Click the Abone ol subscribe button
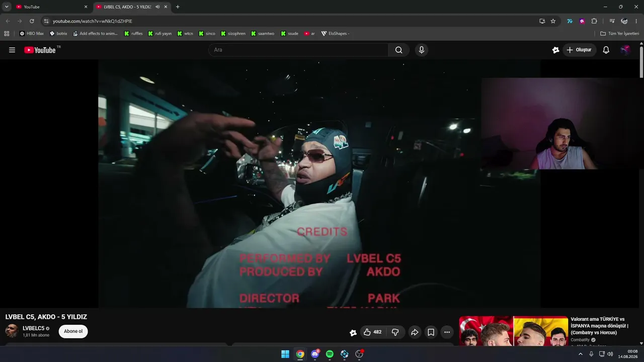 (73, 331)
